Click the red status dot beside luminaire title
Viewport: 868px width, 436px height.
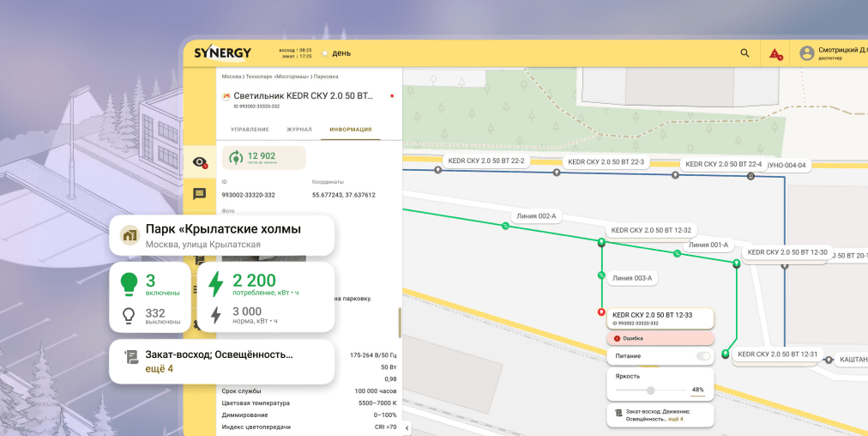tap(392, 96)
